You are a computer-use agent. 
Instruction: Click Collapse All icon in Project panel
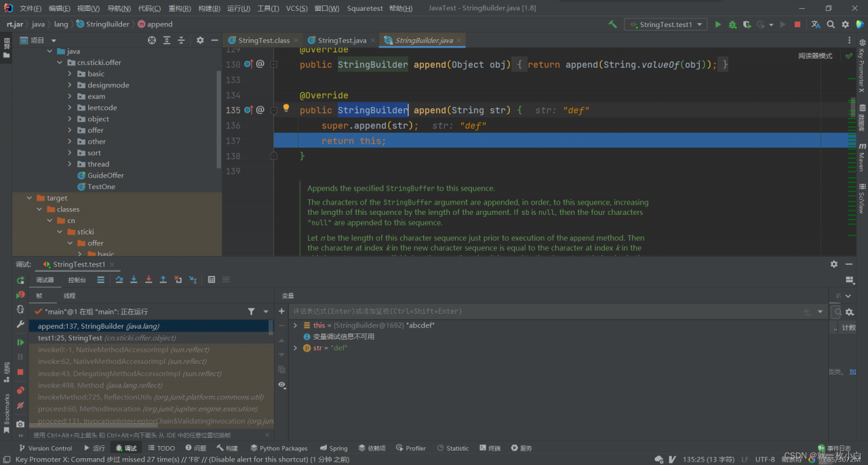(x=182, y=40)
